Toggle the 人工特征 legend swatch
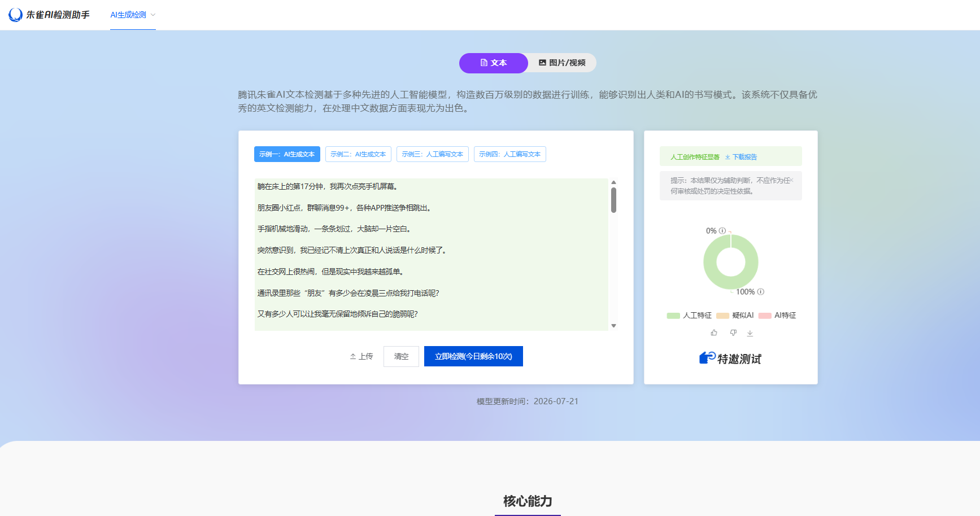The height and width of the screenshot is (516, 980). point(673,316)
